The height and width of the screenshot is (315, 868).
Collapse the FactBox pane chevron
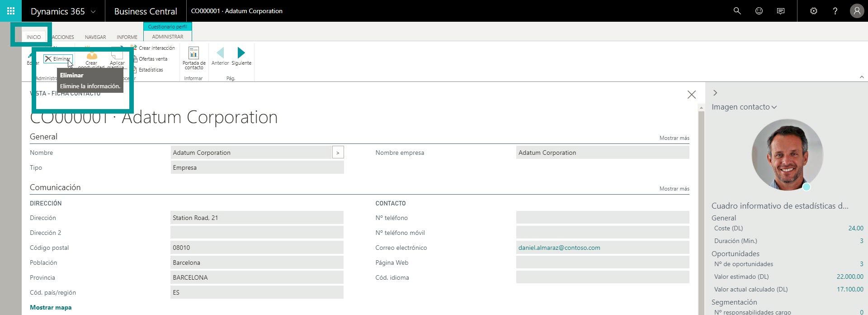(x=715, y=93)
